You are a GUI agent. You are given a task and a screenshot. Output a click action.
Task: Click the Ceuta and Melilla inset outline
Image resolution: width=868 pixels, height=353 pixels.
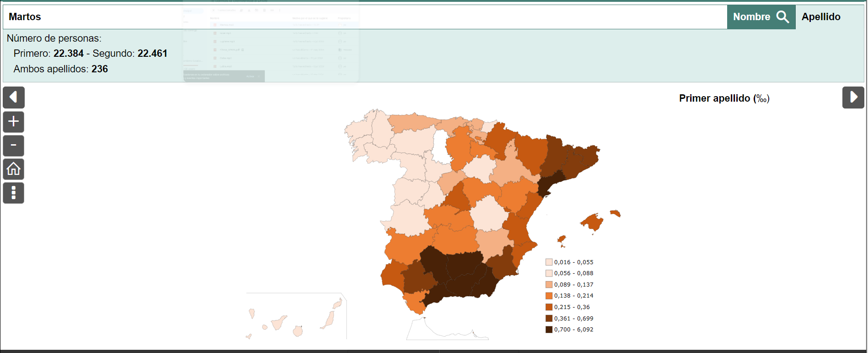[x=447, y=329]
